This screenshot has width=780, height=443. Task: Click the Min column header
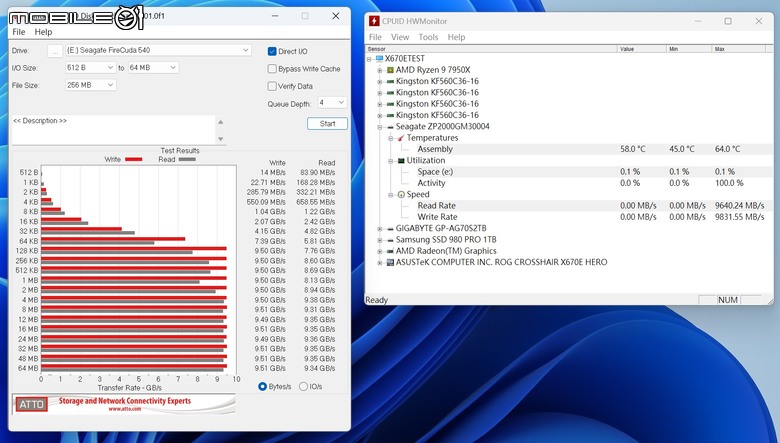click(688, 49)
